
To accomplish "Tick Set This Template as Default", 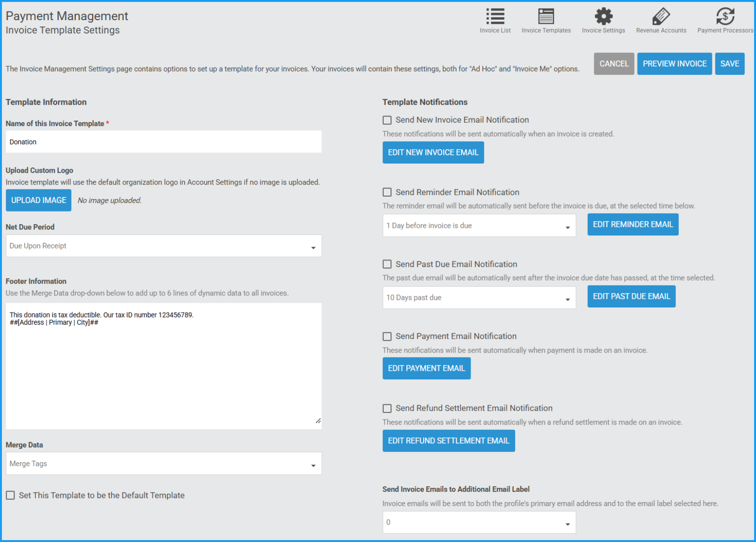I will pyautogui.click(x=11, y=495).
